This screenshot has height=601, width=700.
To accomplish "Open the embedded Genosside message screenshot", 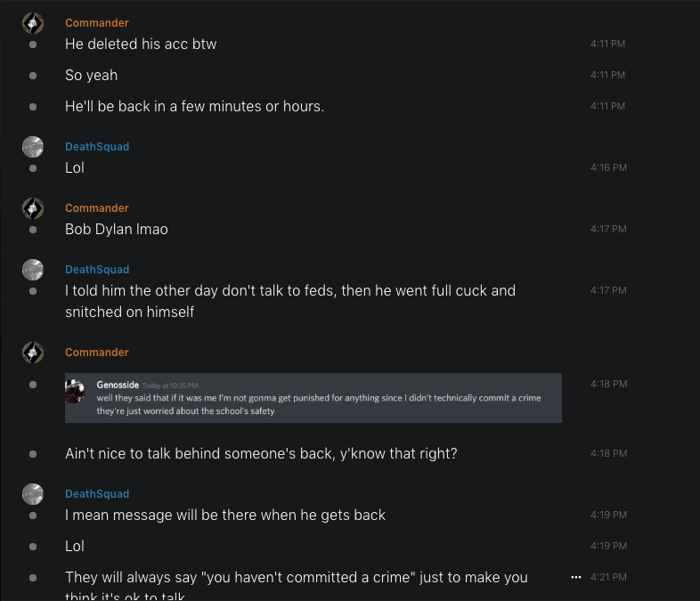I will point(313,397).
